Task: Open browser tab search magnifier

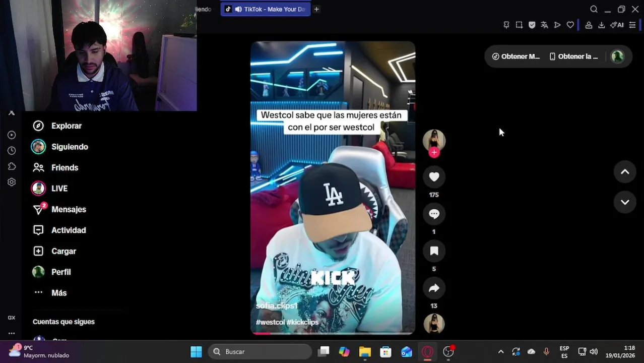Action: coord(594,9)
